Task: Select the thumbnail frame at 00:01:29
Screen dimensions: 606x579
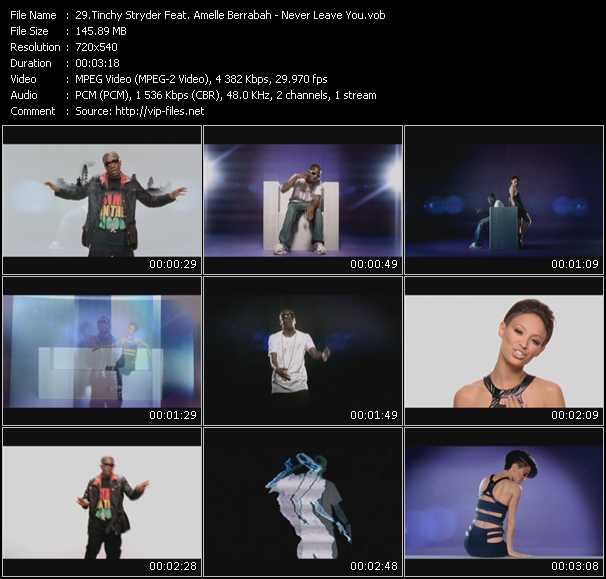Action: pyautogui.click(x=102, y=351)
